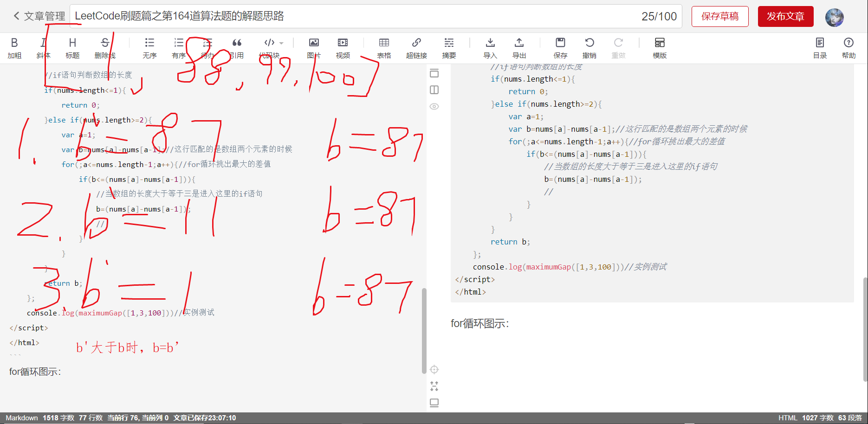Insert an unordered list (无序)
The height and width of the screenshot is (424, 868).
coord(149,48)
